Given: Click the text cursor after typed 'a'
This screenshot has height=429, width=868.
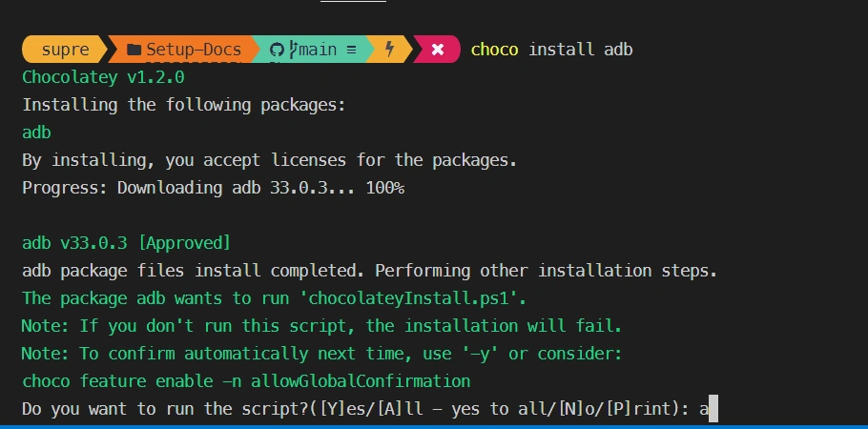Looking at the screenshot, I should coord(712,410).
